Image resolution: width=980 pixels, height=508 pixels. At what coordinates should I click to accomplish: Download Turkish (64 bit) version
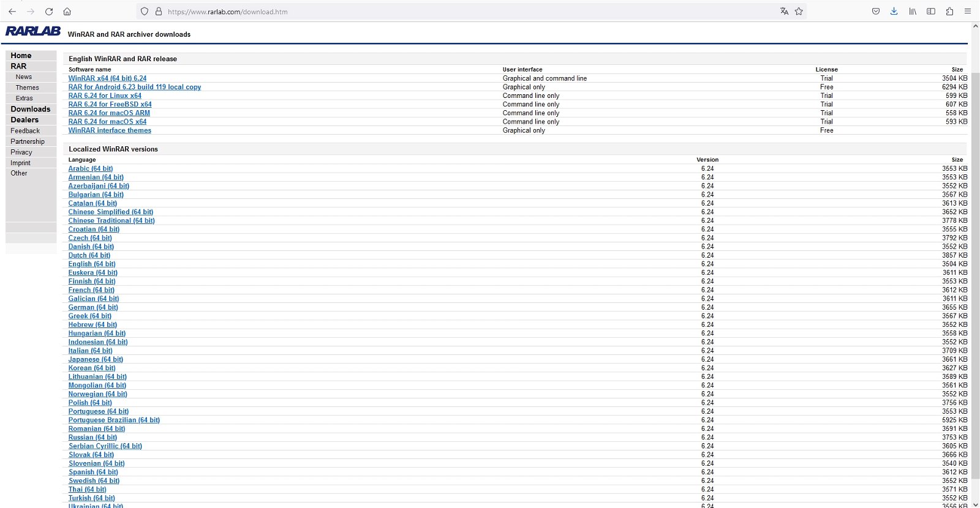(x=92, y=498)
